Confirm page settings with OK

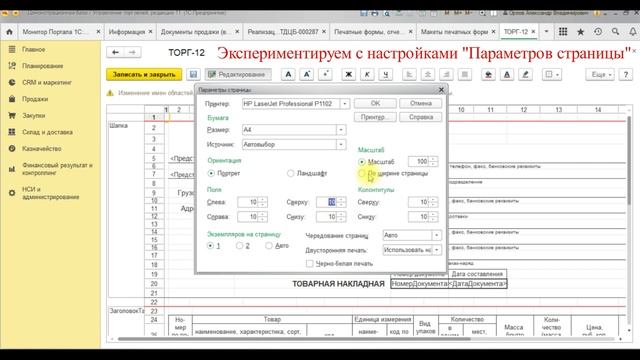coord(375,104)
